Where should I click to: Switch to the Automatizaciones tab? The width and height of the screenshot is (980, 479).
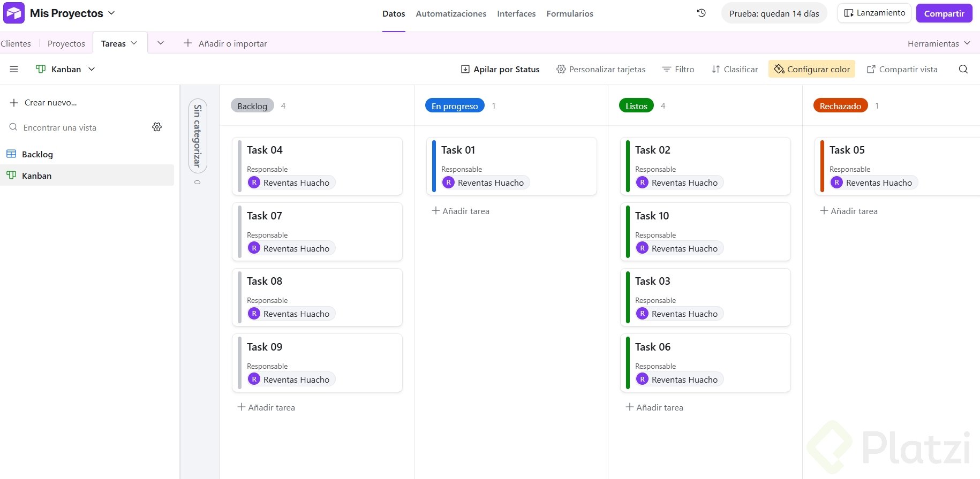(451, 14)
